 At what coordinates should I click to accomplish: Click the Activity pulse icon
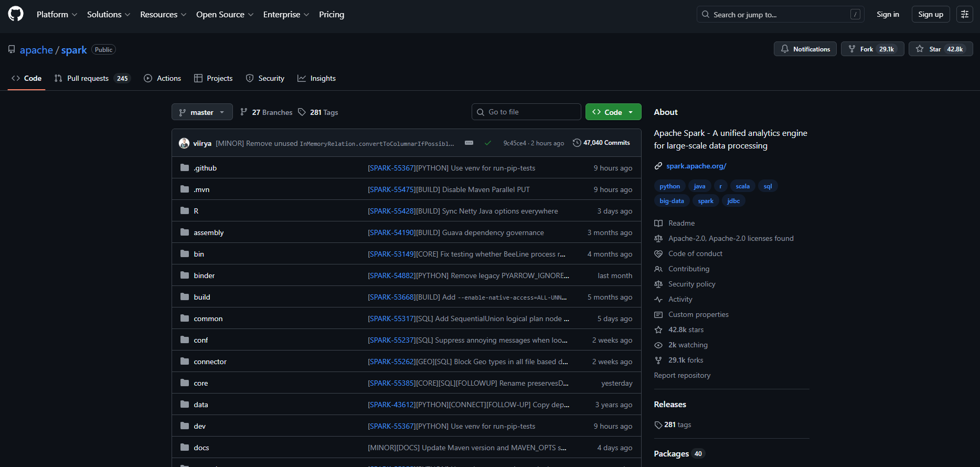[658, 299]
